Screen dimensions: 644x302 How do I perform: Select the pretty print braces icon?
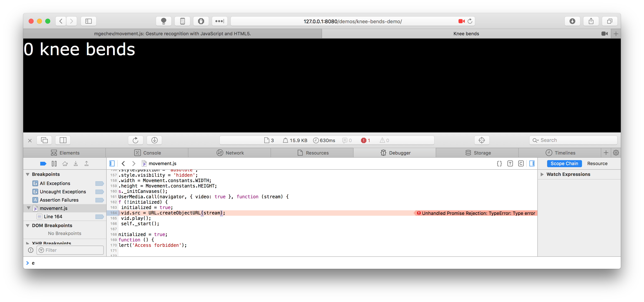499,163
